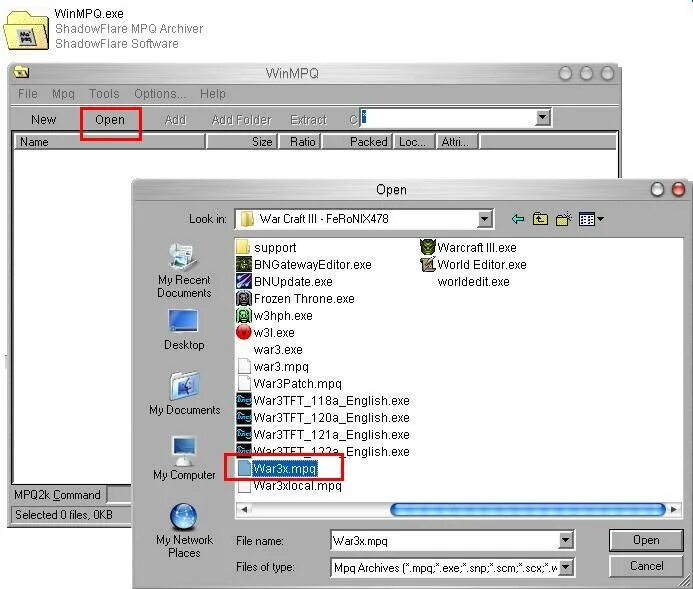Click the left scroll arrow of file list
Viewport: 693px width, 589px height.
pyautogui.click(x=244, y=509)
